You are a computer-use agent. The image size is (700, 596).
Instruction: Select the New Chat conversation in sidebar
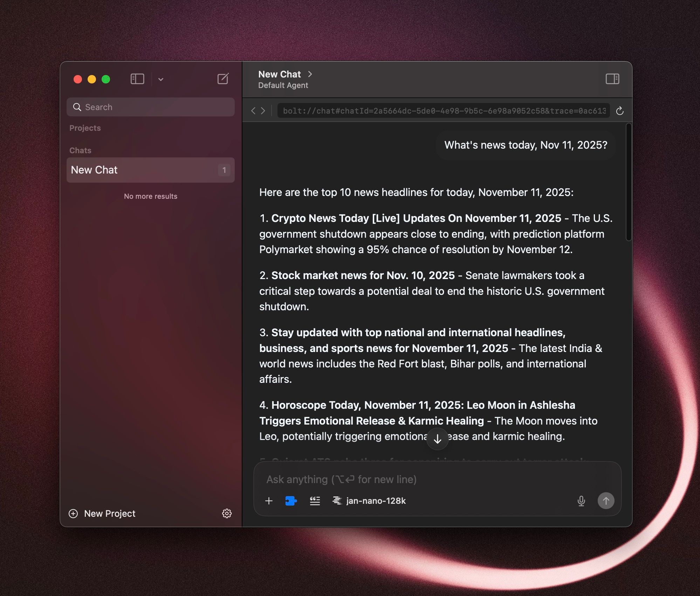tap(151, 170)
